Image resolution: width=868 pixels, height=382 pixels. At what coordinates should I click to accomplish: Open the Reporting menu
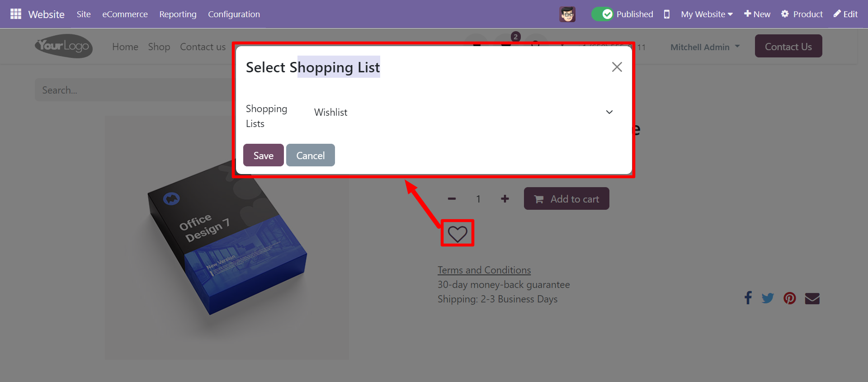[x=178, y=14]
